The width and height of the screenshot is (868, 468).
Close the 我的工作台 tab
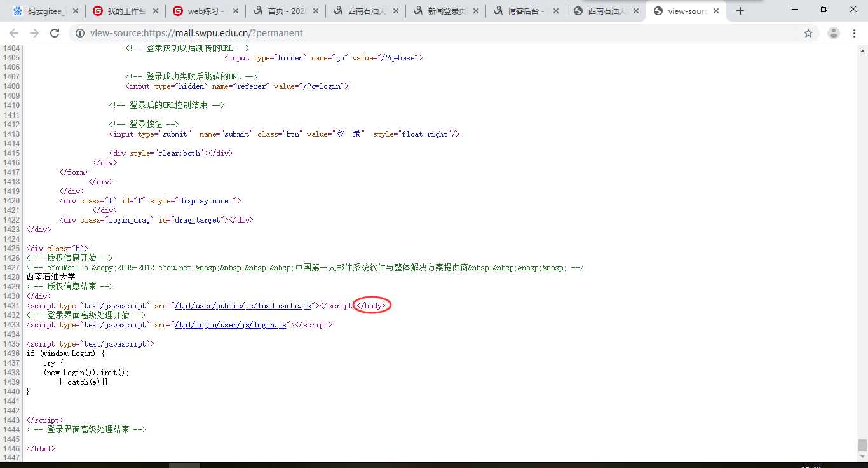click(156, 11)
